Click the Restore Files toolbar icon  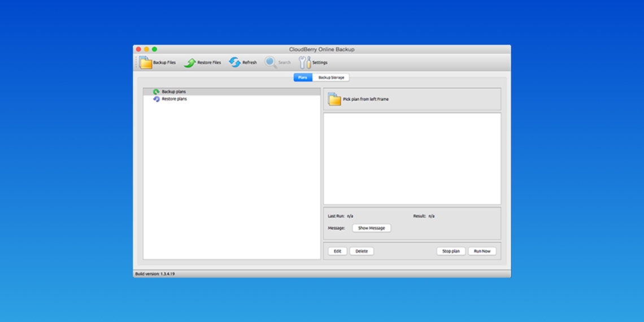pyautogui.click(x=190, y=63)
